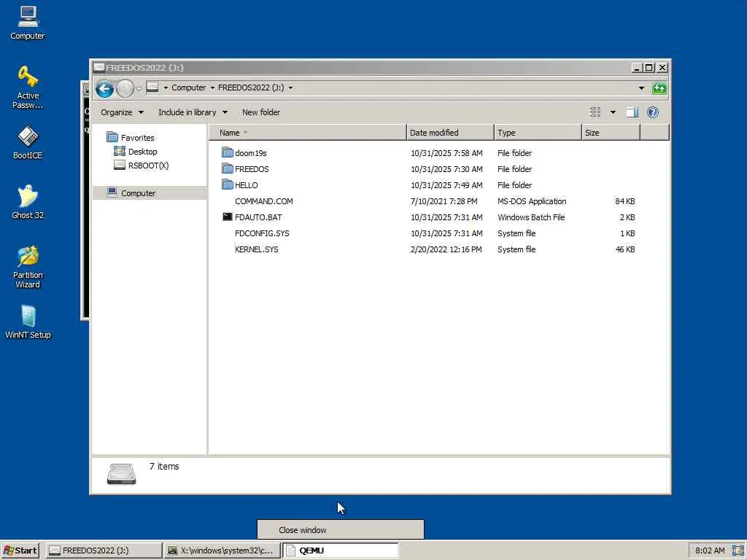Select the Active Password Changer desktop icon
This screenshot has height=560, width=747.
(x=28, y=87)
